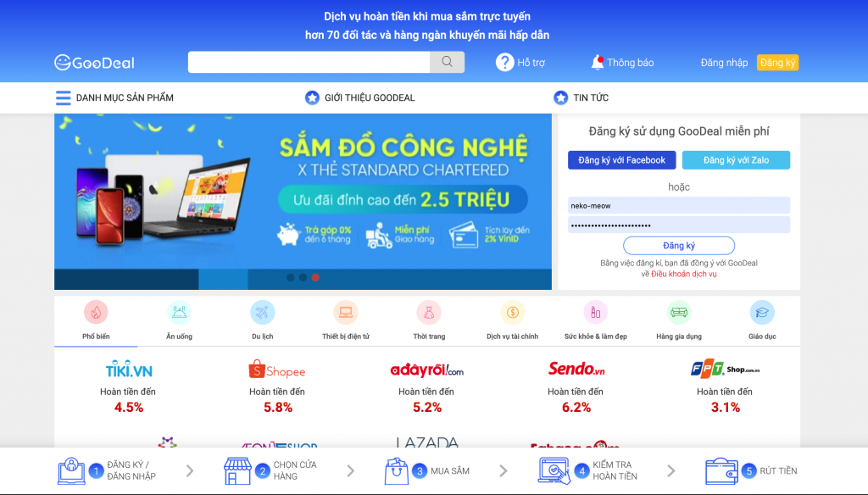
Task: Click the search magnifier icon
Action: tap(447, 62)
